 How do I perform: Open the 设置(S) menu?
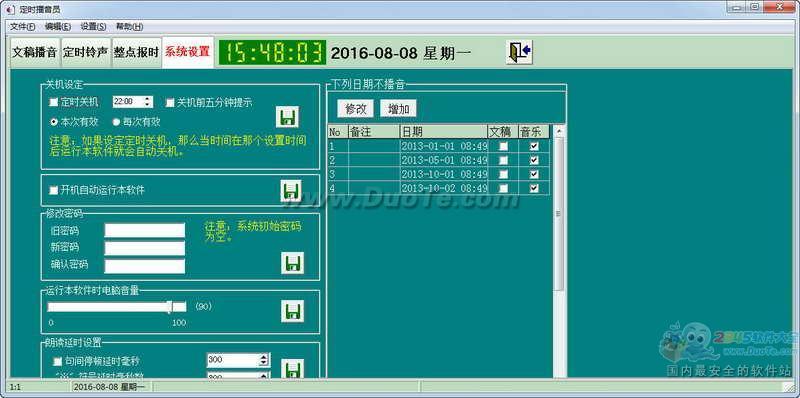pyautogui.click(x=93, y=27)
